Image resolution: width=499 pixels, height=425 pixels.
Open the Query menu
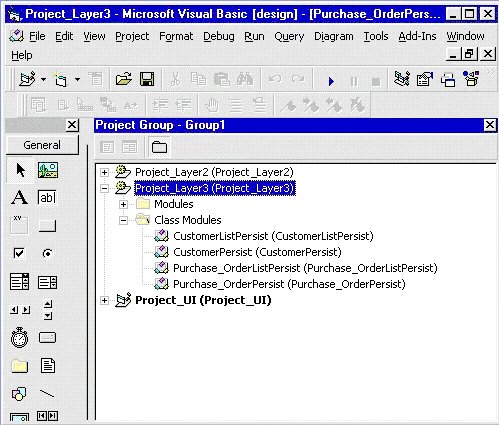289,36
